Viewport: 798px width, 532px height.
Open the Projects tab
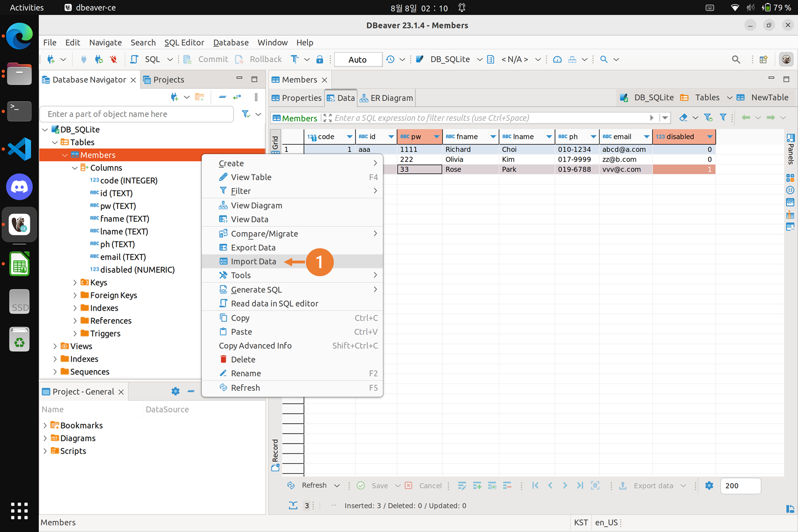click(164, 79)
